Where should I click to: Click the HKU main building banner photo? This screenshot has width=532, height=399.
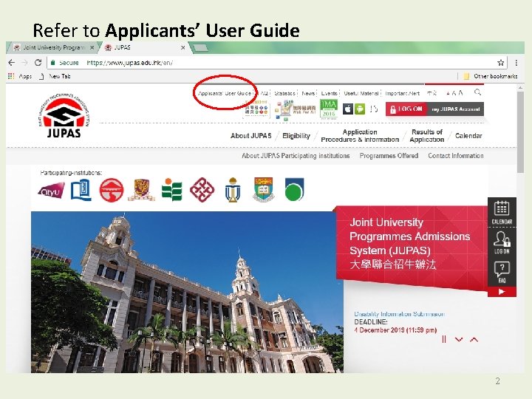click(187, 292)
